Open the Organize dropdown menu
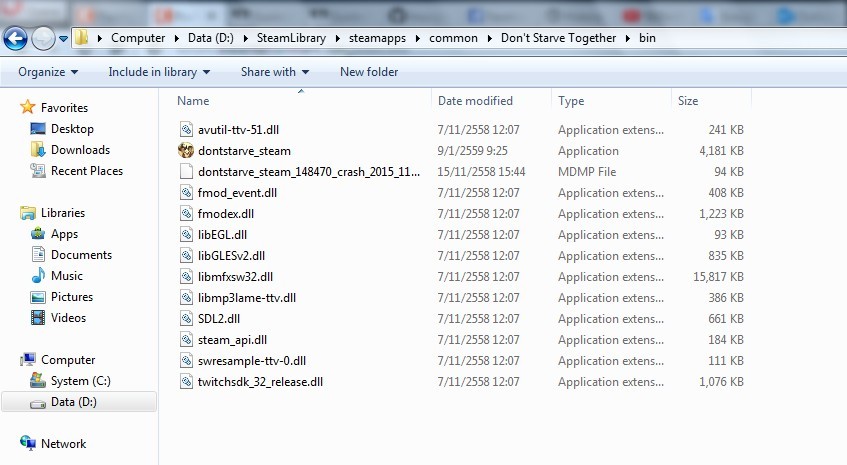This screenshot has height=465, width=847. 48,72
